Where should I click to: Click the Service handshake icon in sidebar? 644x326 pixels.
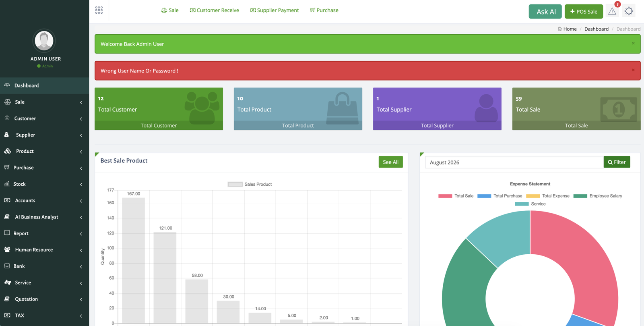coord(8,282)
